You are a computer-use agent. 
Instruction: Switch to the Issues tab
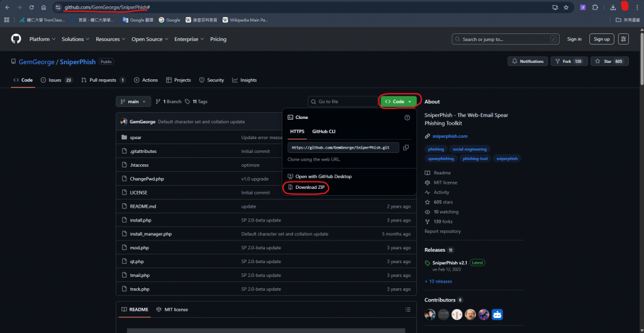tap(57, 80)
